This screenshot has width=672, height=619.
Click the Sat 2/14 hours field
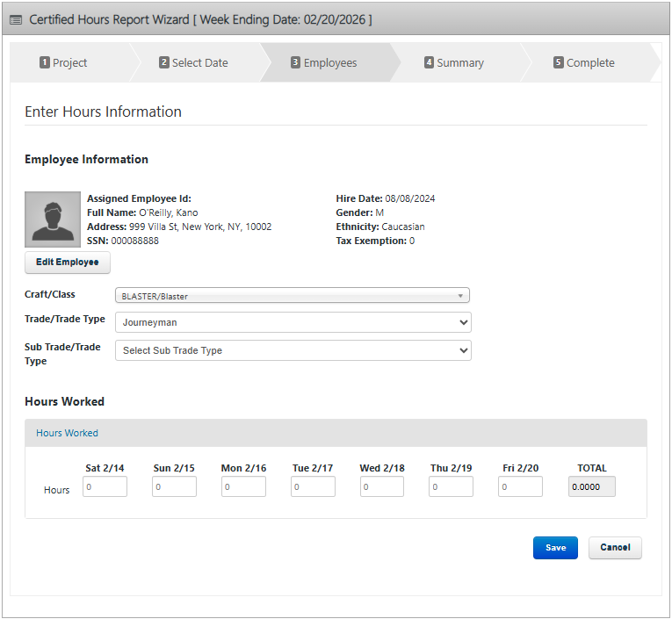(105, 486)
